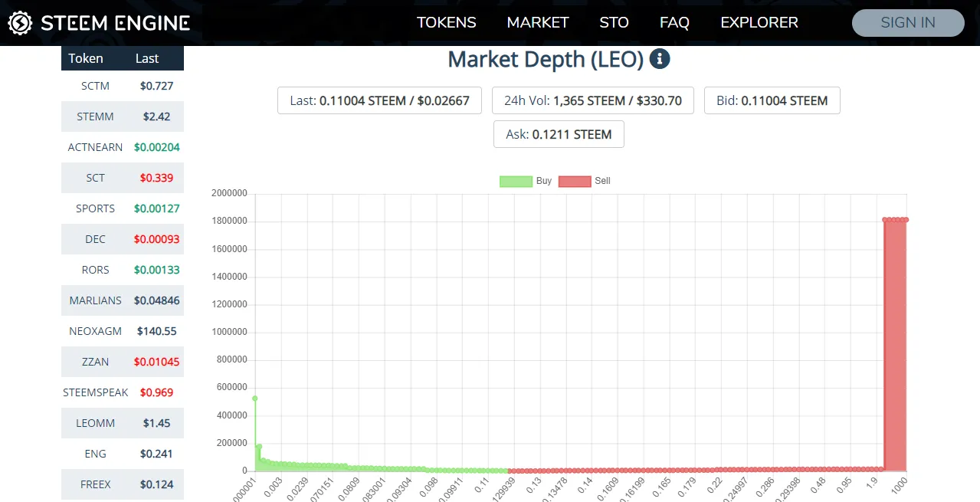Click the STEEM ENGINE brand title

pyautogui.click(x=115, y=23)
